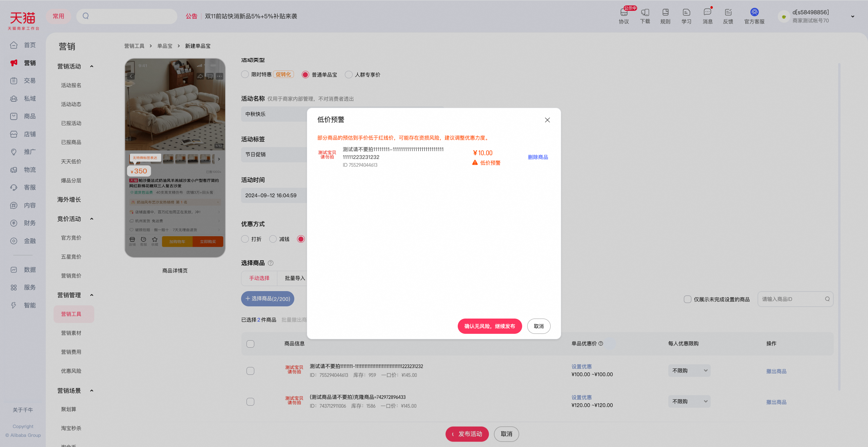
Task: Select 限时特惠 activity type
Action: click(x=245, y=75)
